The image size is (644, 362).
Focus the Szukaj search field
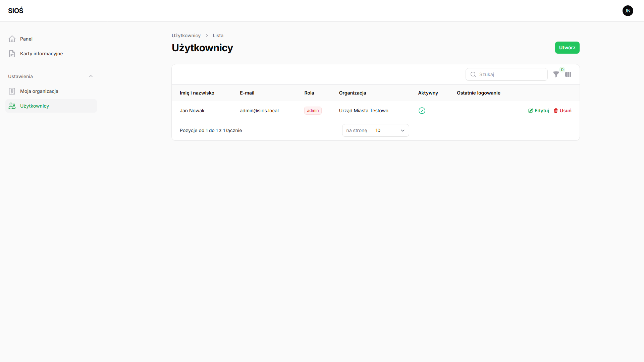tap(506, 74)
